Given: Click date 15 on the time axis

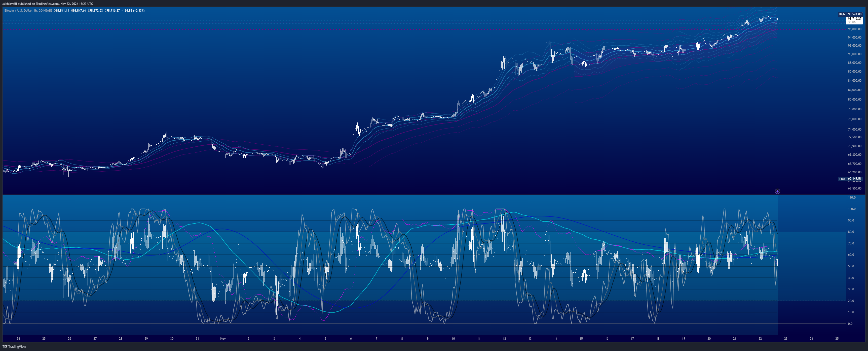Looking at the screenshot, I should (581, 338).
